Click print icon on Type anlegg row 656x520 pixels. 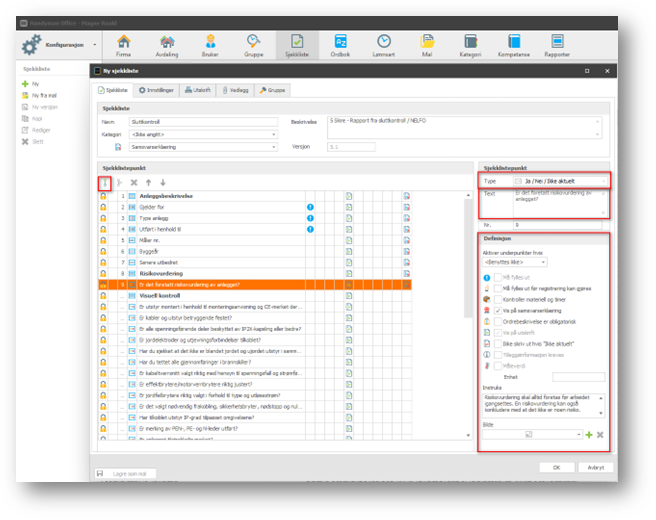point(348,218)
